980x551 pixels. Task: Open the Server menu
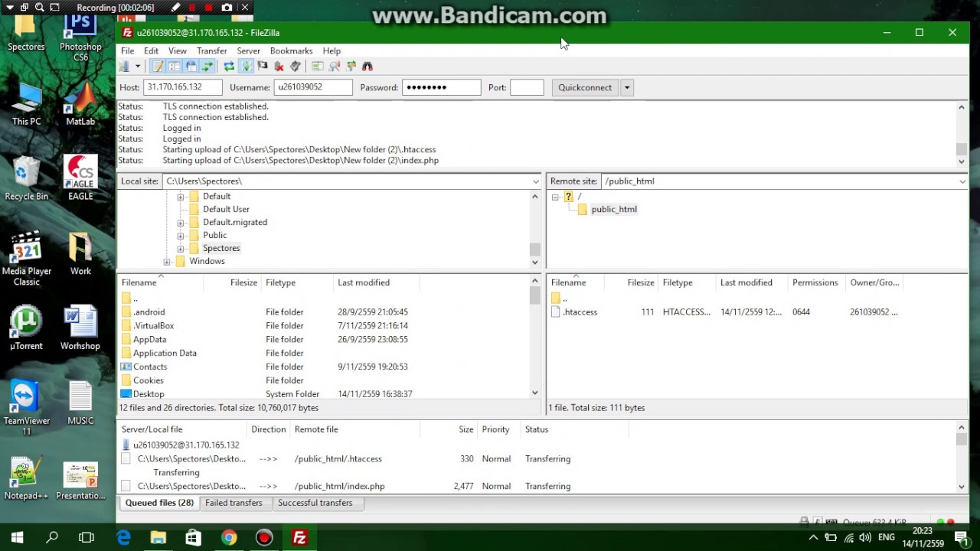coord(248,51)
